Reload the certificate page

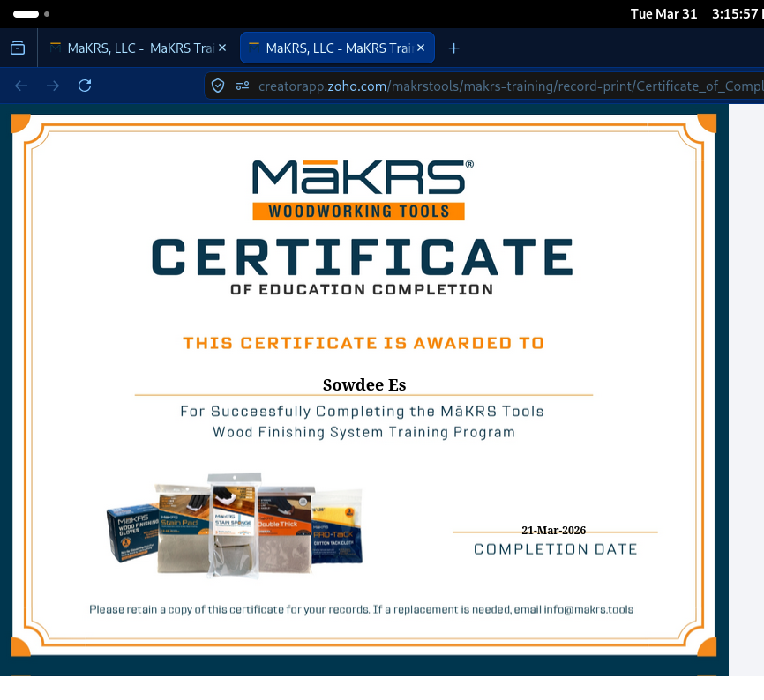[x=85, y=86]
